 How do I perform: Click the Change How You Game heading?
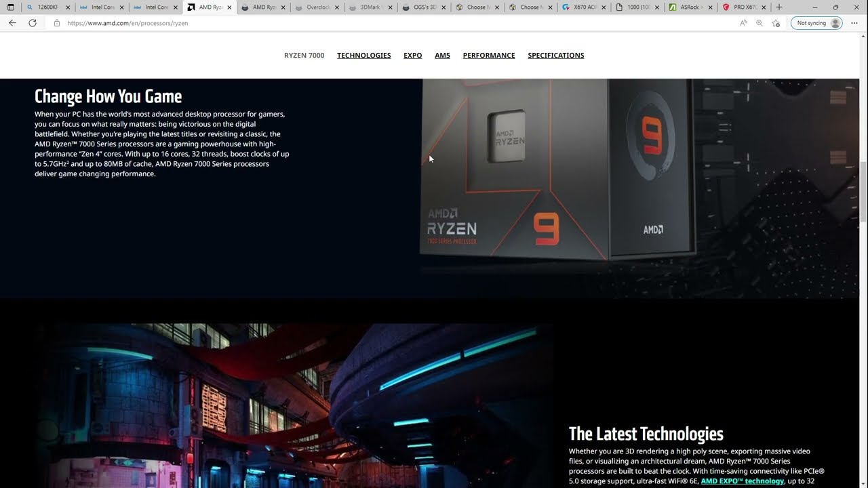coord(108,96)
